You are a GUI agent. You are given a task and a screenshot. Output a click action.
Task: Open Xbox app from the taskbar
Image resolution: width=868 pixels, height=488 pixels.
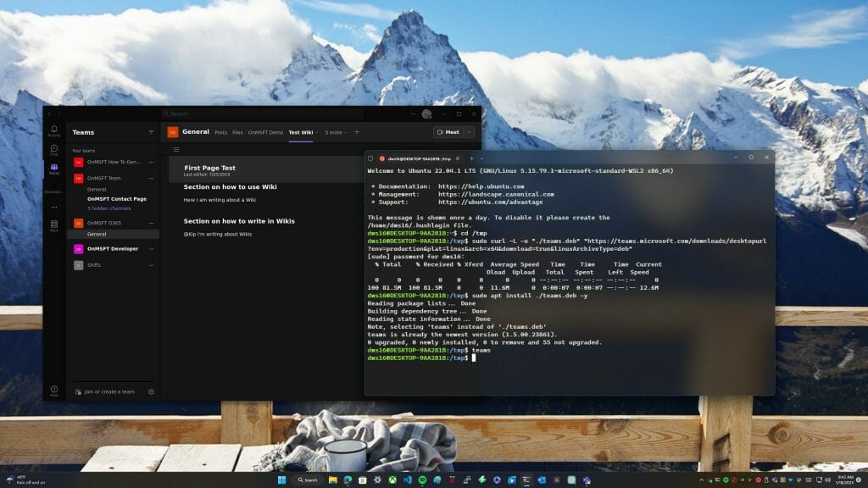pos(392,480)
